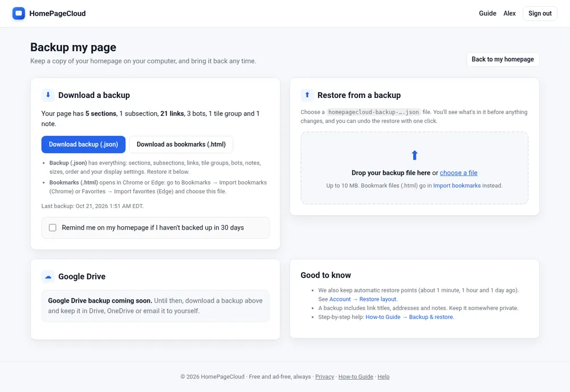Open How-to Guide → Backup & restore link

[x=409, y=317]
